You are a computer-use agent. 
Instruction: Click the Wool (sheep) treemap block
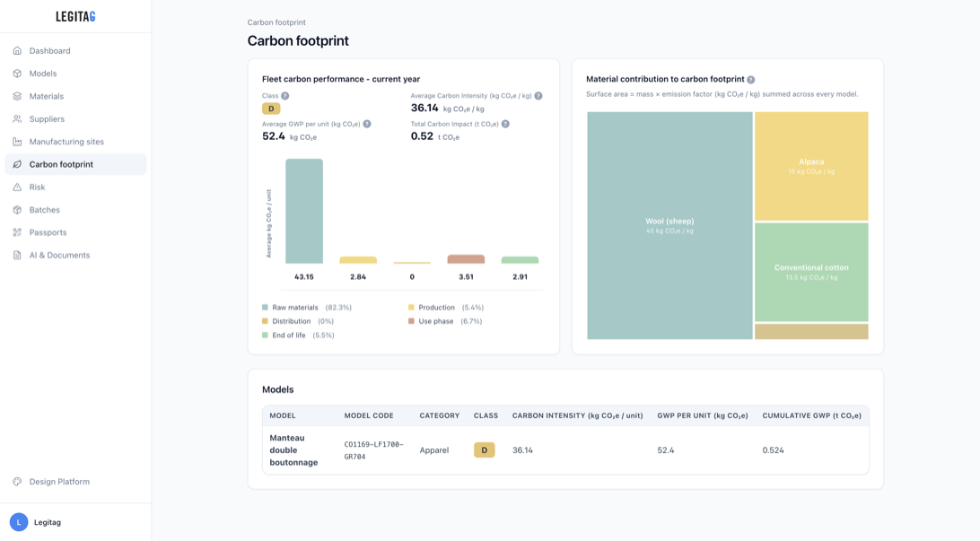(669, 225)
